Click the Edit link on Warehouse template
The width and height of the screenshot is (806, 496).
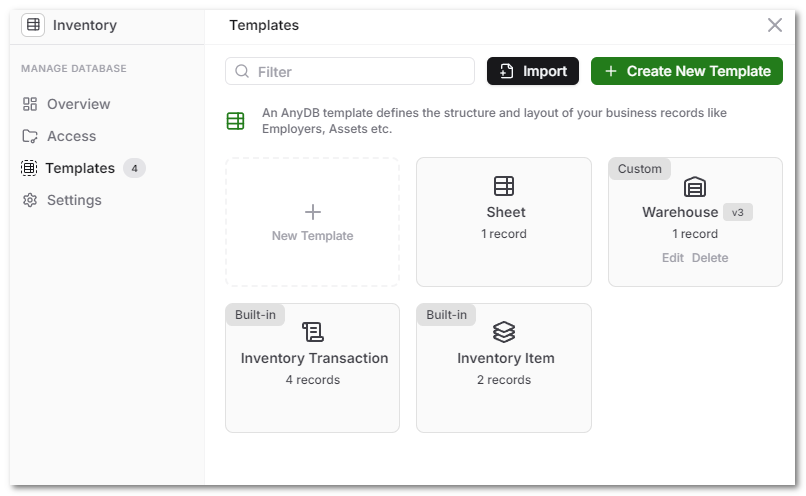coord(673,258)
